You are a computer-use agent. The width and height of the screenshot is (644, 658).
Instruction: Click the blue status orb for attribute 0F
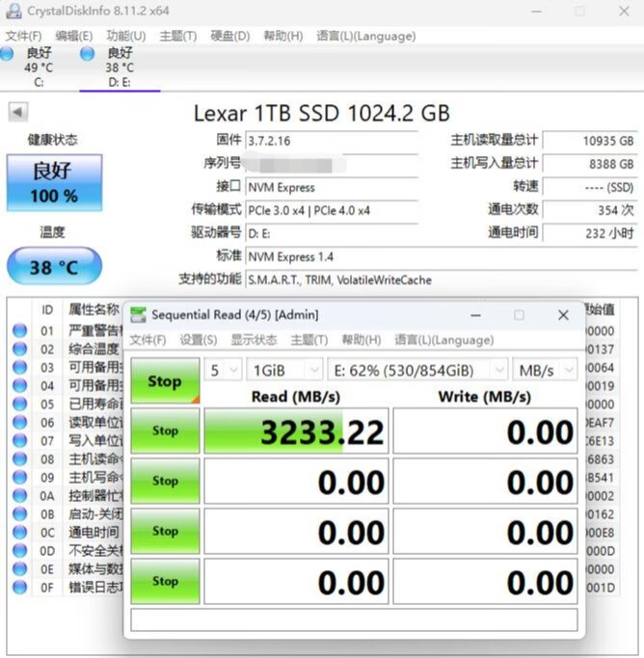pyautogui.click(x=19, y=588)
